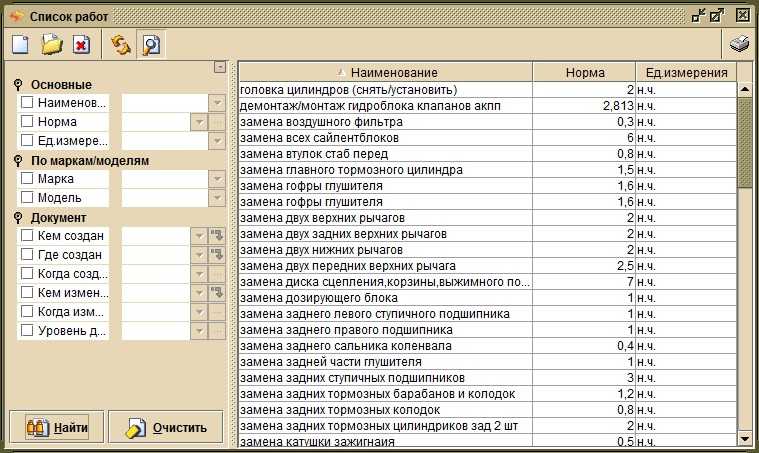The width and height of the screenshot is (759, 453).
Task: Click the refresh list arrows icon
Action: tap(121, 44)
